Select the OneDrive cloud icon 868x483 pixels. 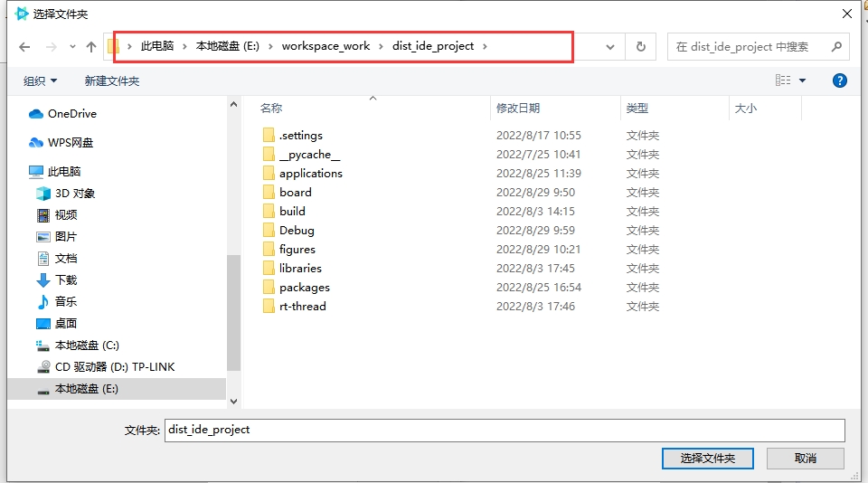pyautogui.click(x=36, y=114)
